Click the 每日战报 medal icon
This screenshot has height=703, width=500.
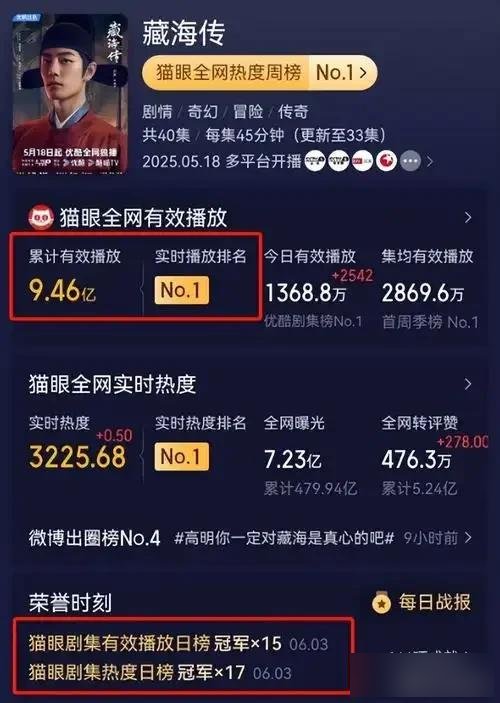[382, 603]
